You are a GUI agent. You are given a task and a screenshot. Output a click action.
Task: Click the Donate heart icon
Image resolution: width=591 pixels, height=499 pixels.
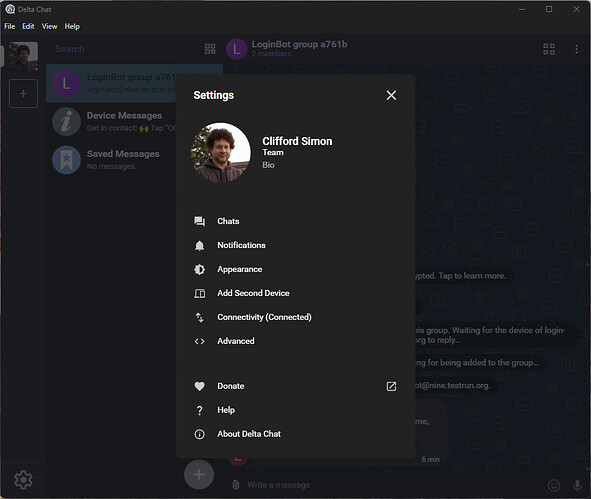click(199, 386)
